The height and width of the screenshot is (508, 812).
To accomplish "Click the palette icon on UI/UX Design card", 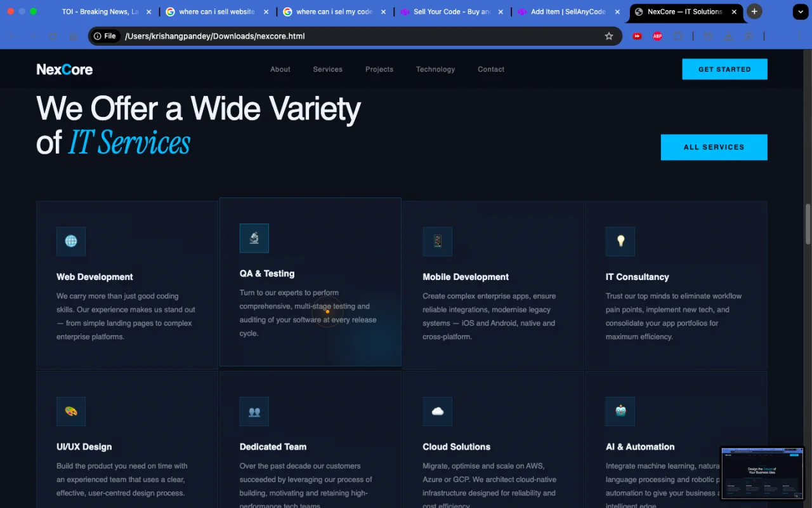I will point(71,411).
